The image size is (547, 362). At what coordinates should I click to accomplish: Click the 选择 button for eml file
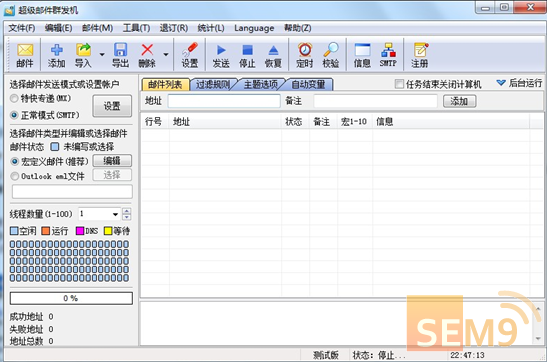[112, 175]
